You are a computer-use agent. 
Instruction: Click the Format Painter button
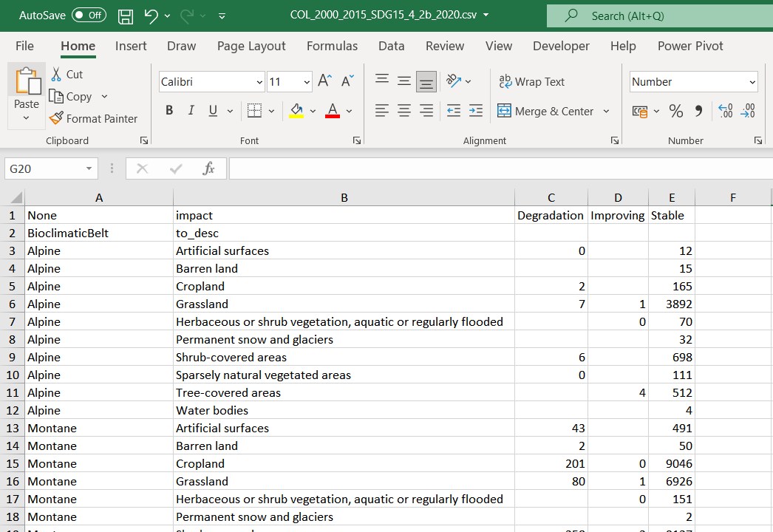tap(94, 119)
